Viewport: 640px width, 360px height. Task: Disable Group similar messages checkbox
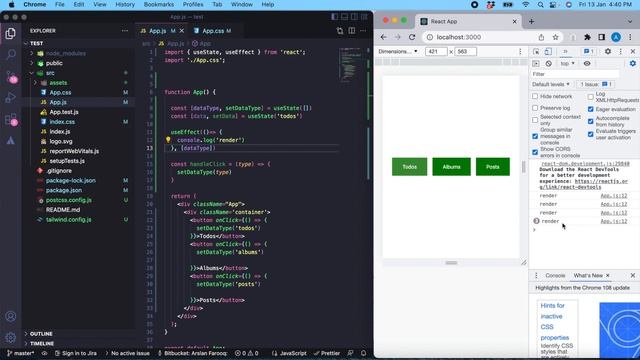pyautogui.click(x=535, y=136)
